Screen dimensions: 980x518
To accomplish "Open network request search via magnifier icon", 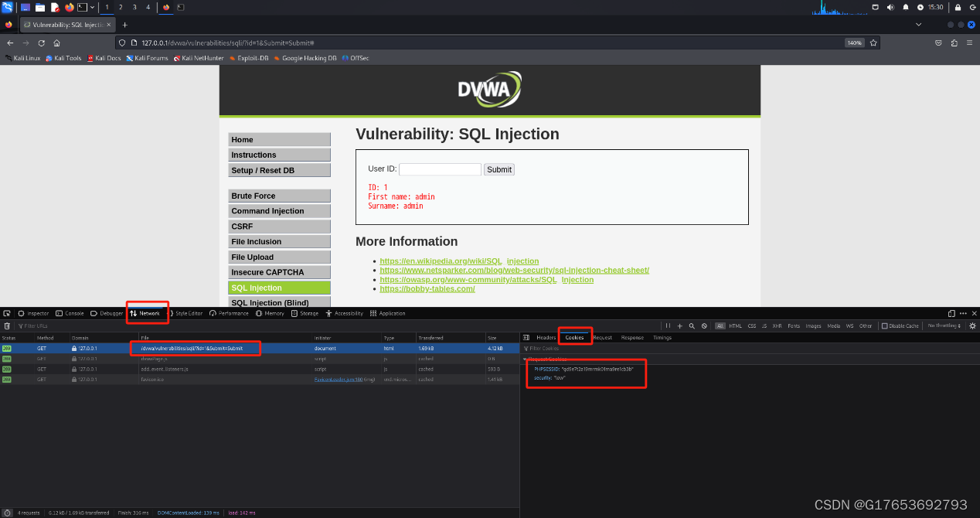I will [x=692, y=325].
